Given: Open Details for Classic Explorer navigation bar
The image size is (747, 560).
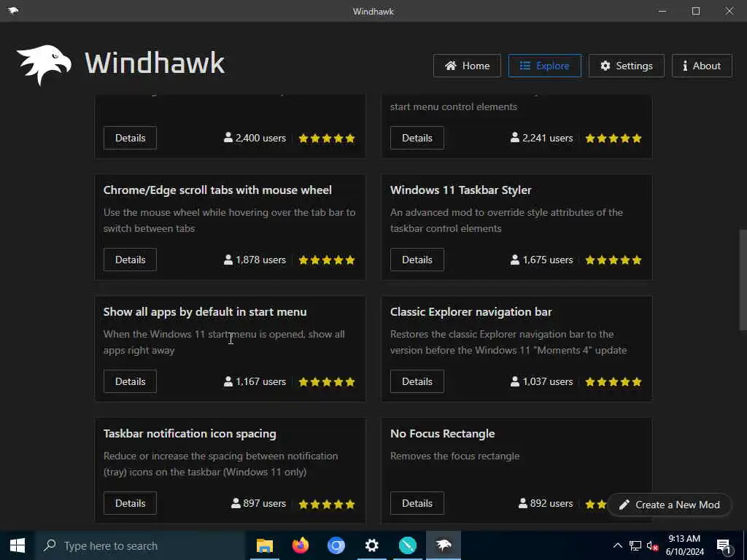Looking at the screenshot, I should pos(417,381).
